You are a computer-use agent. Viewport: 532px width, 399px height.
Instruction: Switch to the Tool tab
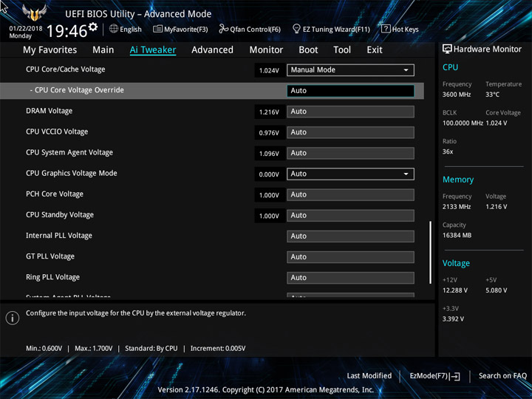[x=342, y=50]
